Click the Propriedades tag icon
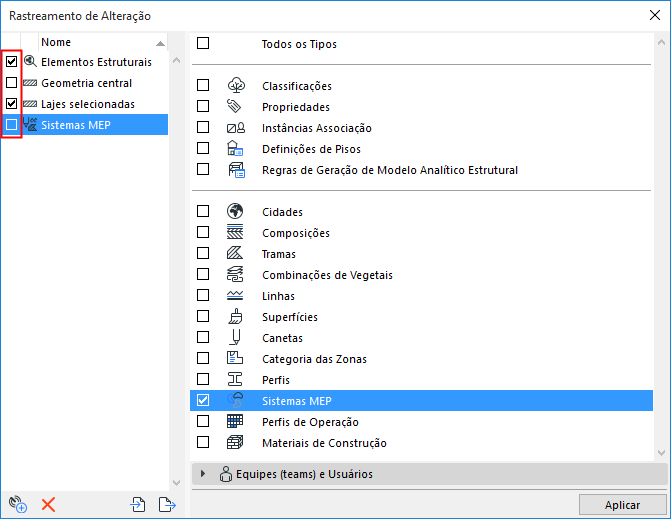This screenshot has height=519, width=671. [235, 107]
